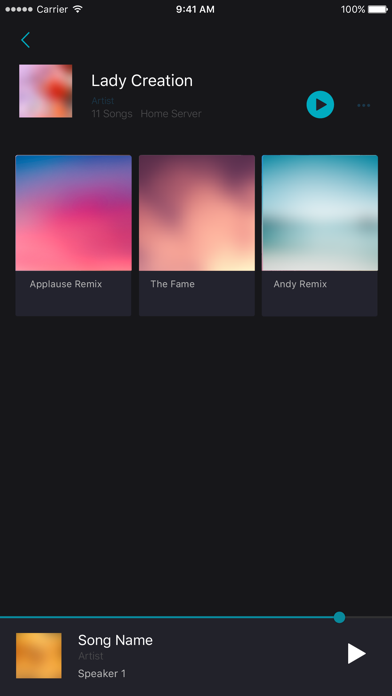Tap the 9:41 AM clock
This screenshot has width=392, height=696.
click(195, 9)
